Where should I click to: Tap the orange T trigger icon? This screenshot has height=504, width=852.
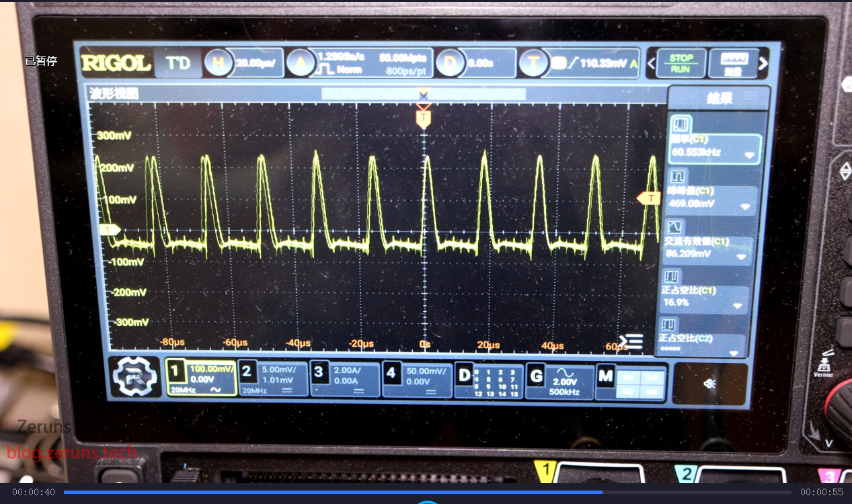point(533,64)
